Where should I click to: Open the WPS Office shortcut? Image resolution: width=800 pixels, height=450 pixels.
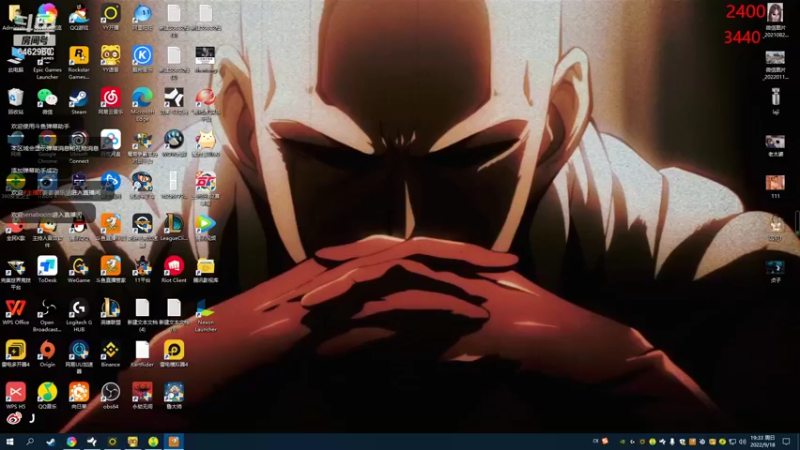(15, 311)
